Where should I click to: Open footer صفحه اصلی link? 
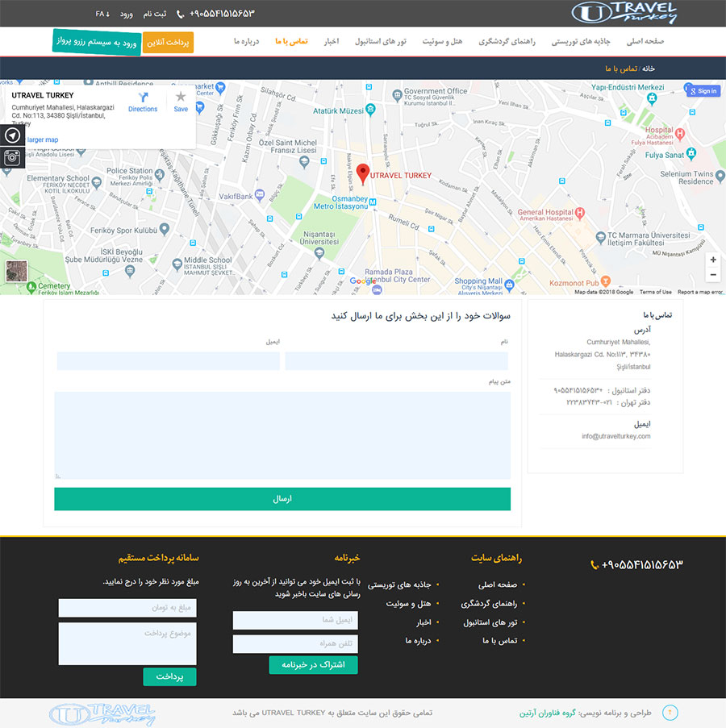498,585
